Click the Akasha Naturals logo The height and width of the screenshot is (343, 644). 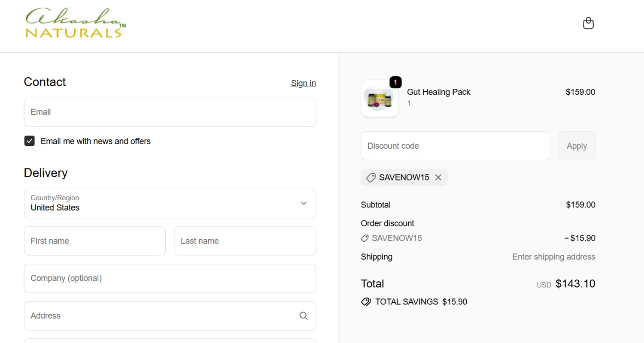[76, 23]
